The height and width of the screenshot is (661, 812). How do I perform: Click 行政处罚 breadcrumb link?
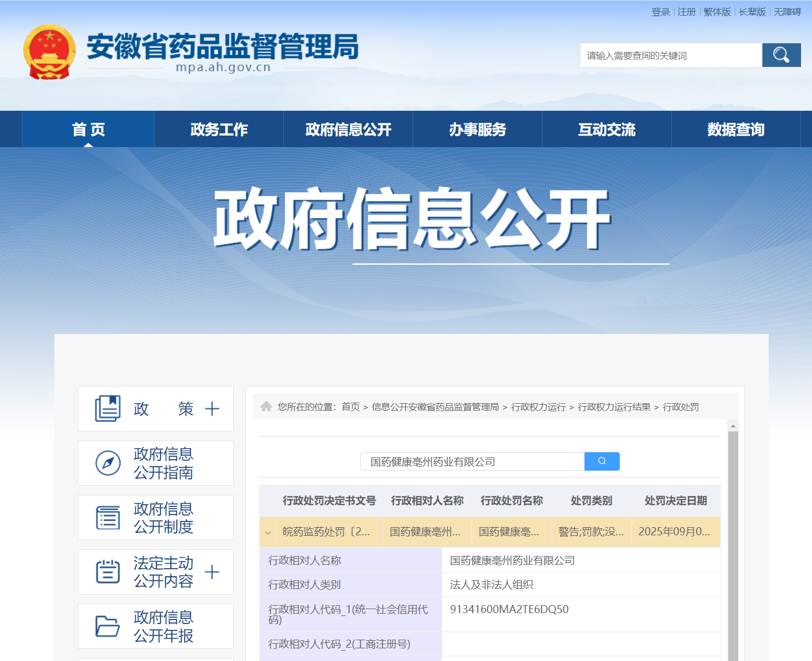[x=681, y=407]
